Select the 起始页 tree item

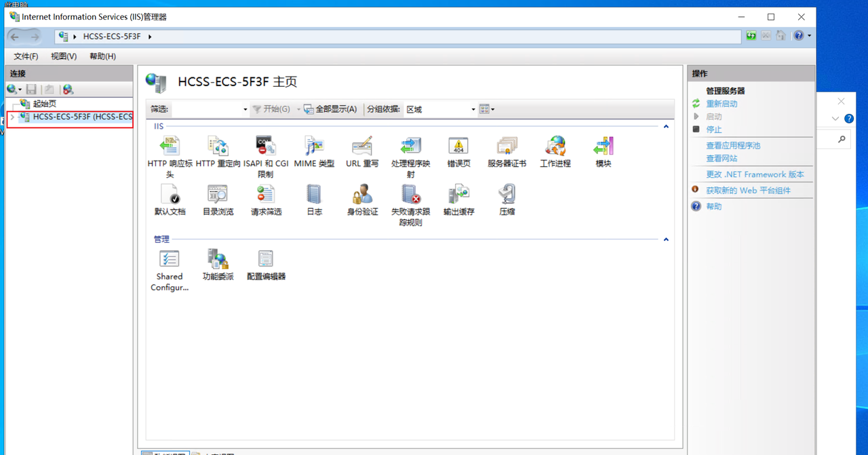pyautogui.click(x=45, y=104)
